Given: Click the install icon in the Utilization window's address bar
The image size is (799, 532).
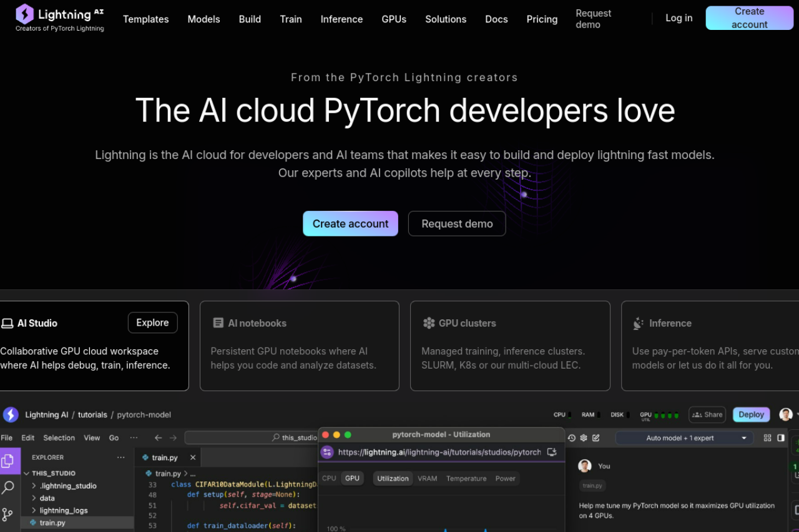Looking at the screenshot, I should (x=551, y=452).
